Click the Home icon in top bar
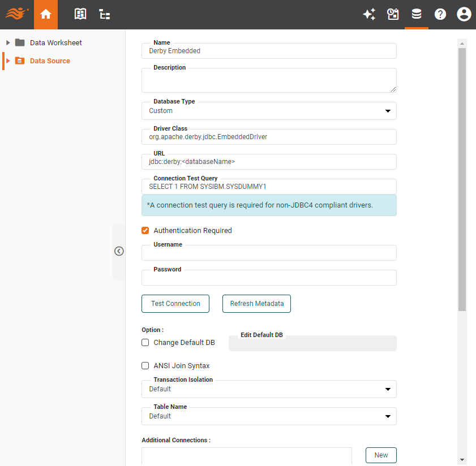This screenshot has width=476, height=466. point(46,15)
